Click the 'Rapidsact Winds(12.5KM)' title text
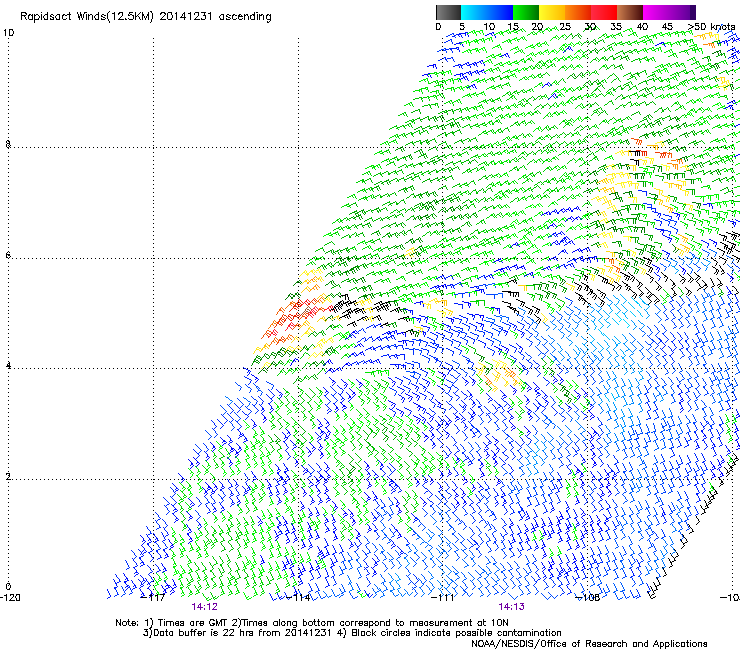Screen dimensions: 740x650 click(x=87, y=17)
